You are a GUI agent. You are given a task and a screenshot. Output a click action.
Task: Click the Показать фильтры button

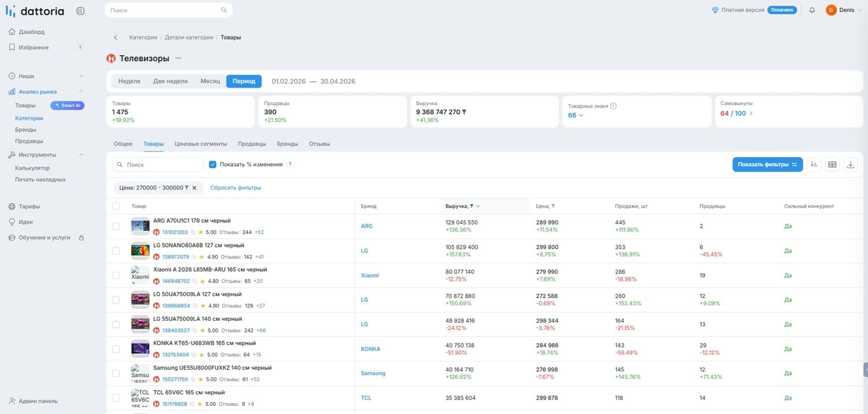(767, 165)
